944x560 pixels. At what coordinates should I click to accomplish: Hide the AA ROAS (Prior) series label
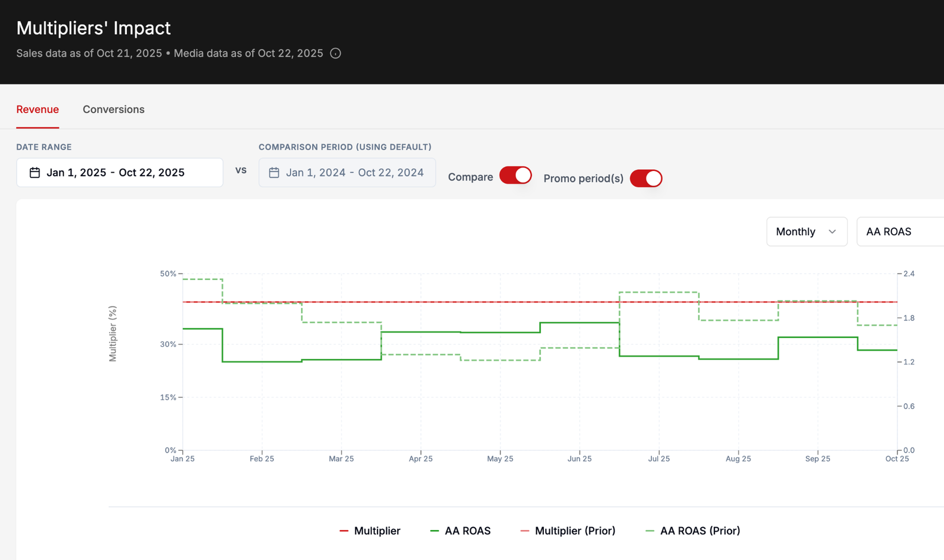[x=700, y=531]
